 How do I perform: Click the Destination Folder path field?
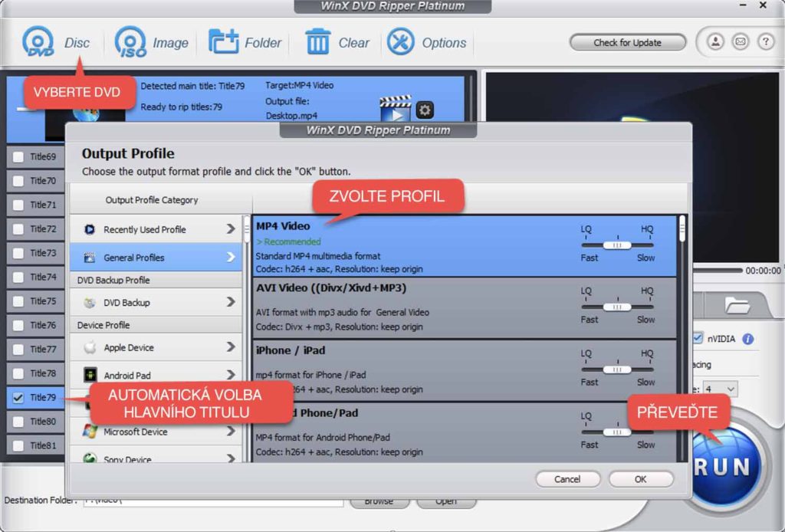point(213,502)
